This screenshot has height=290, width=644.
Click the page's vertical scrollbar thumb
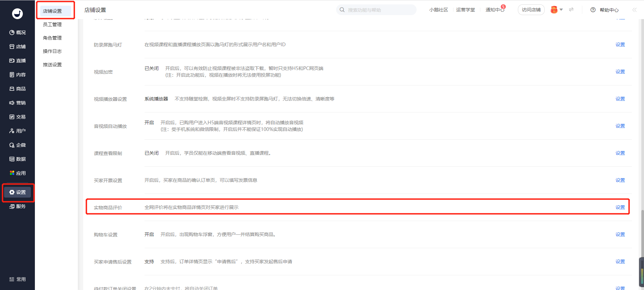642,234
